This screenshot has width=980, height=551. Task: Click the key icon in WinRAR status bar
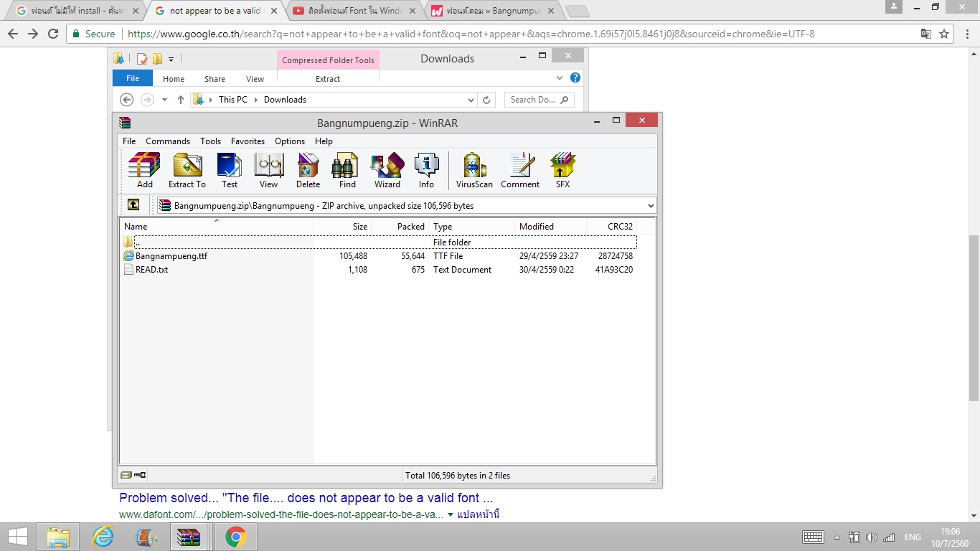pos(139,475)
